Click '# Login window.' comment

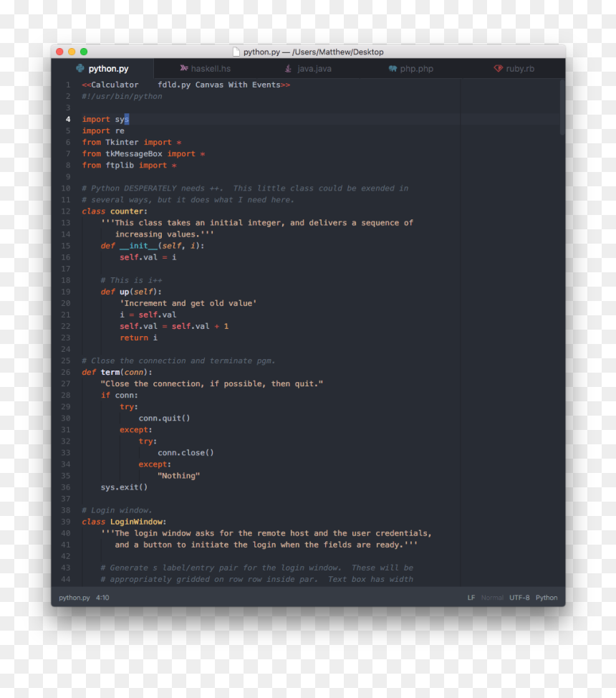117,510
